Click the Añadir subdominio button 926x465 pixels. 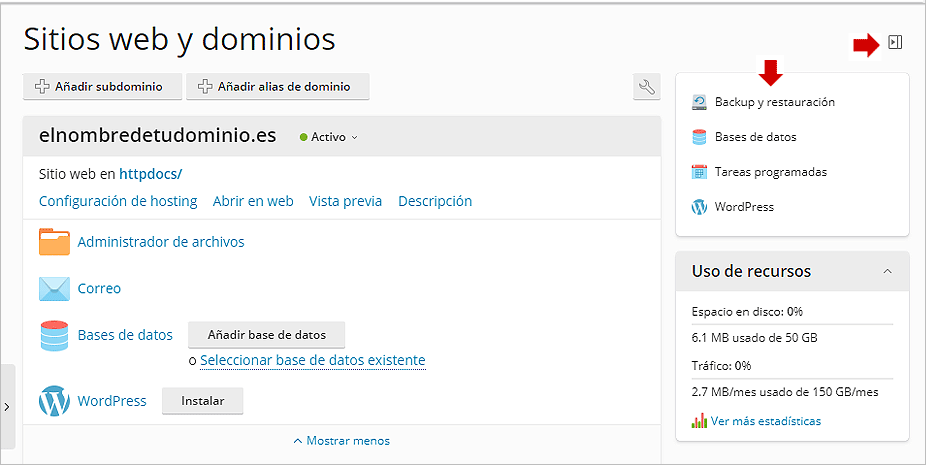(102, 87)
